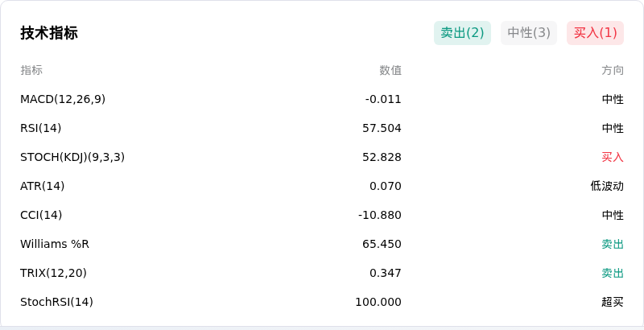Click the 数值 column header
The height and width of the screenshot is (330, 644).
[390, 70]
